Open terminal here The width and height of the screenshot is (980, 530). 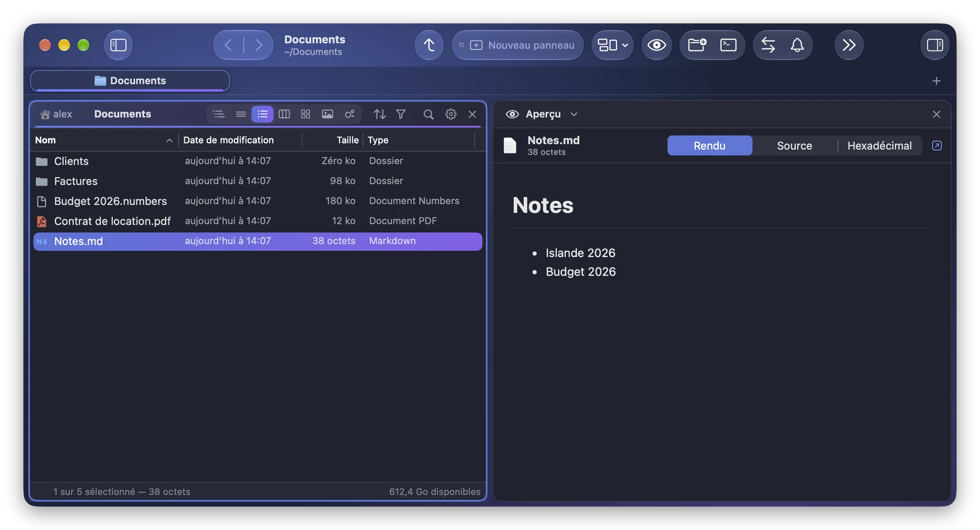click(728, 45)
